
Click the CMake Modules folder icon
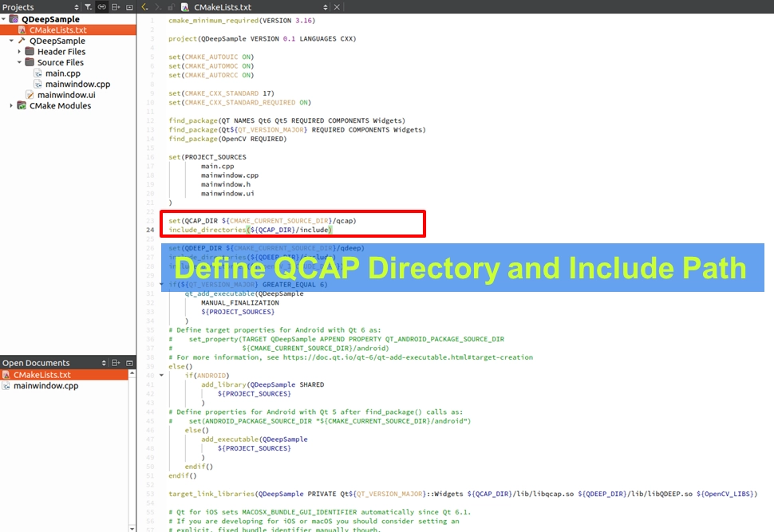click(x=22, y=105)
